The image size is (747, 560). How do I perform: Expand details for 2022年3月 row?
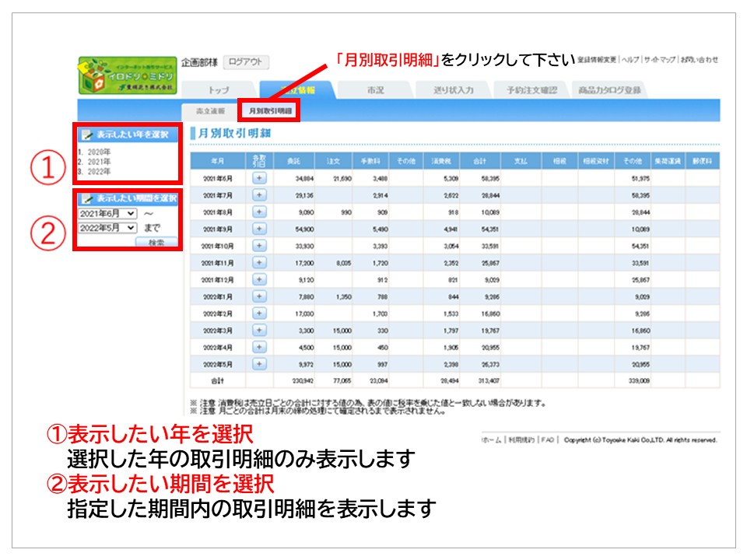click(x=260, y=330)
